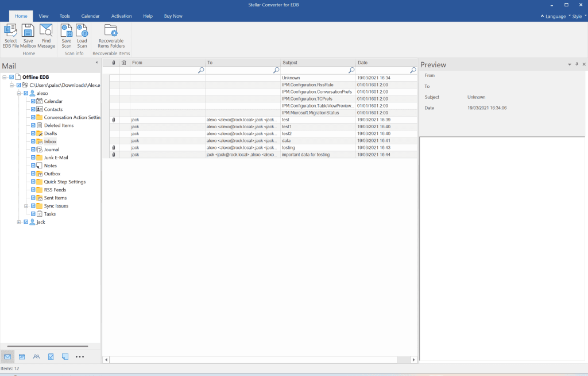
Task: Click the deleted column trash header icon
Action: (x=124, y=63)
